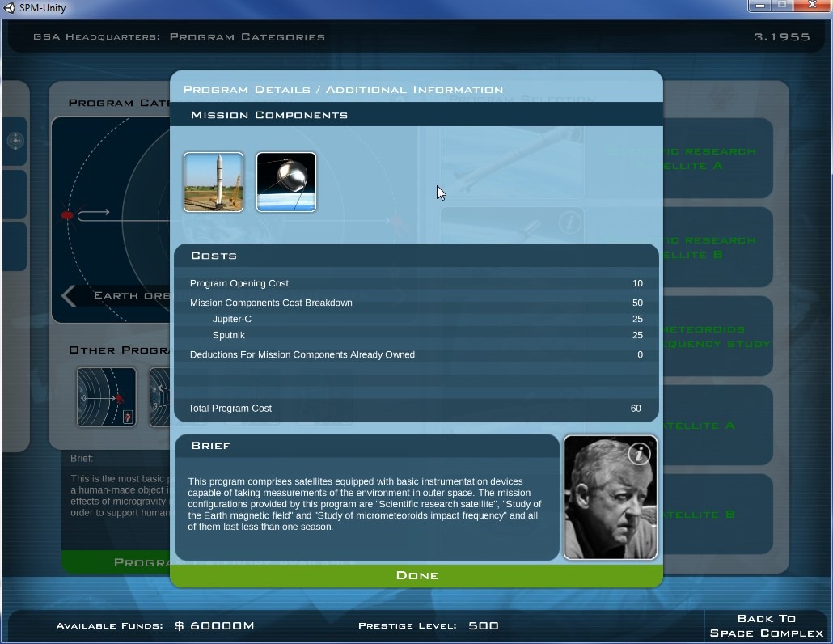Click the info icon on the portrait
The height and width of the screenshot is (644, 833).
[x=639, y=454]
